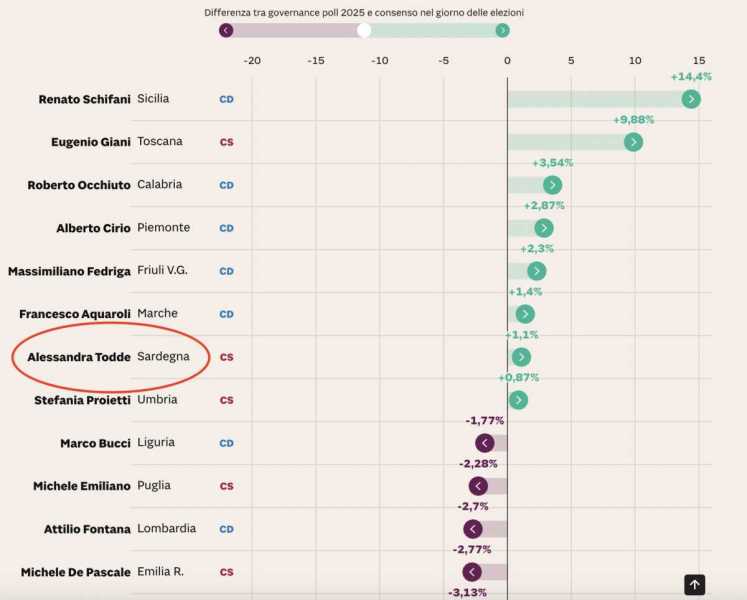This screenshot has height=600, width=747.
Task: Click green arrow on Alessandra Todde bar
Action: tap(521, 357)
